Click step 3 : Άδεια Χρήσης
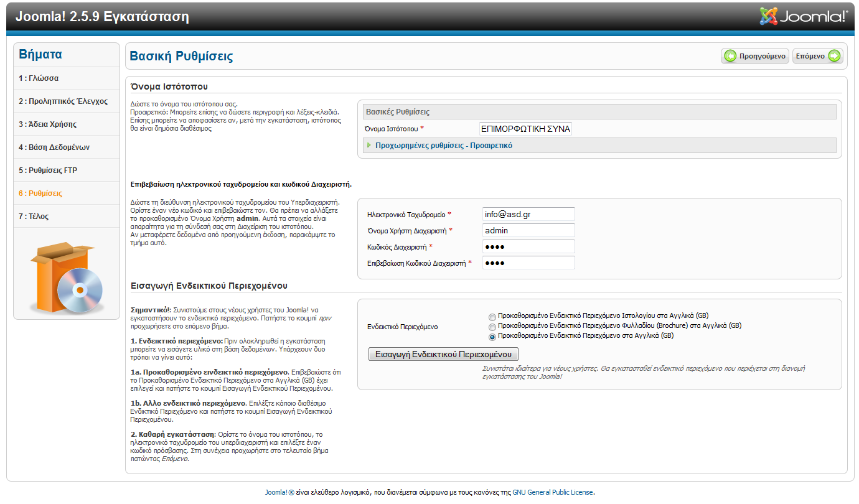The height and width of the screenshot is (504, 859). click(x=67, y=124)
